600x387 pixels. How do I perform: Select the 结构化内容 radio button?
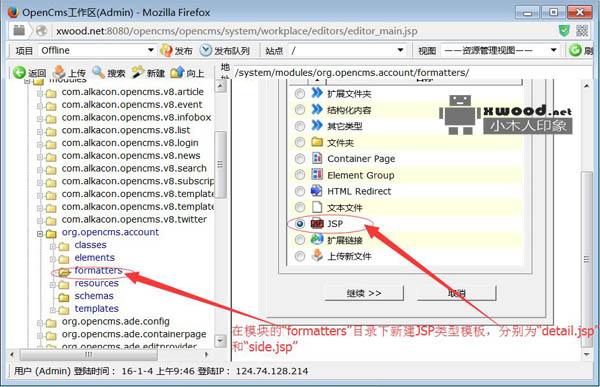(x=300, y=110)
